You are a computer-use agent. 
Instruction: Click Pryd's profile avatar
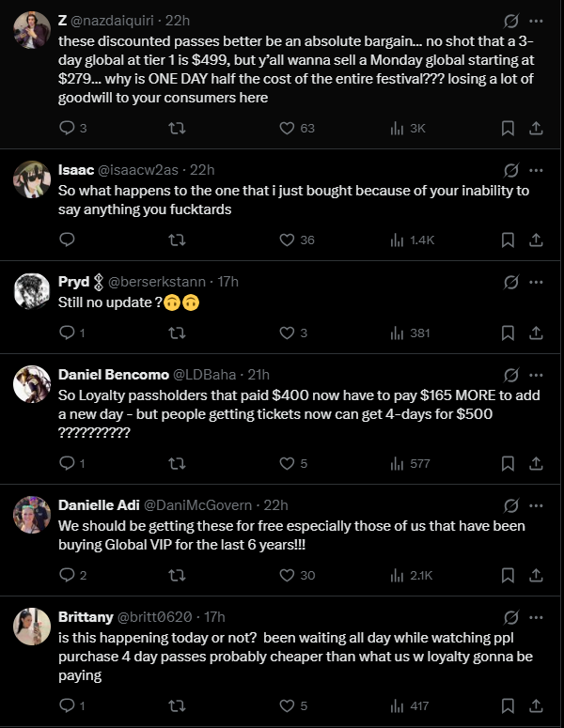click(x=33, y=293)
